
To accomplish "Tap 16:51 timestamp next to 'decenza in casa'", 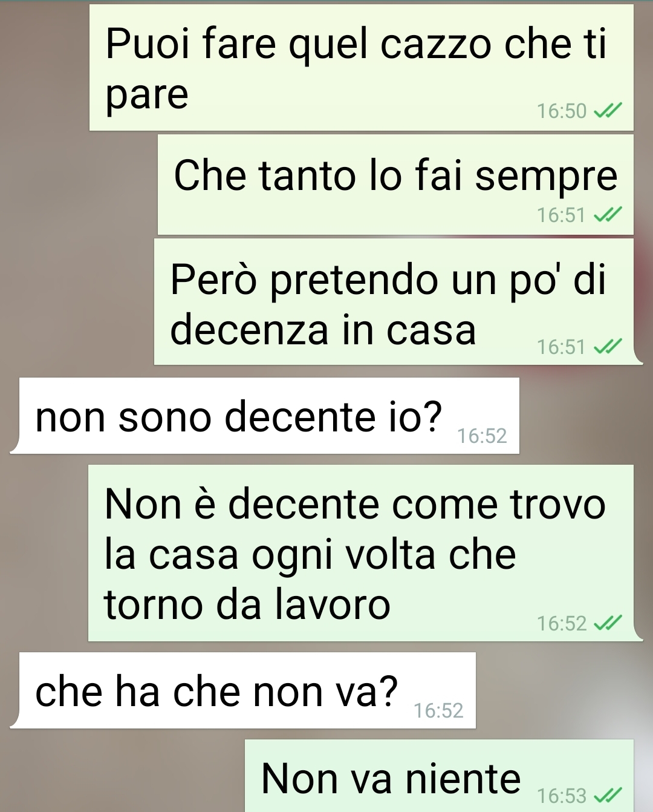I will 562,347.
